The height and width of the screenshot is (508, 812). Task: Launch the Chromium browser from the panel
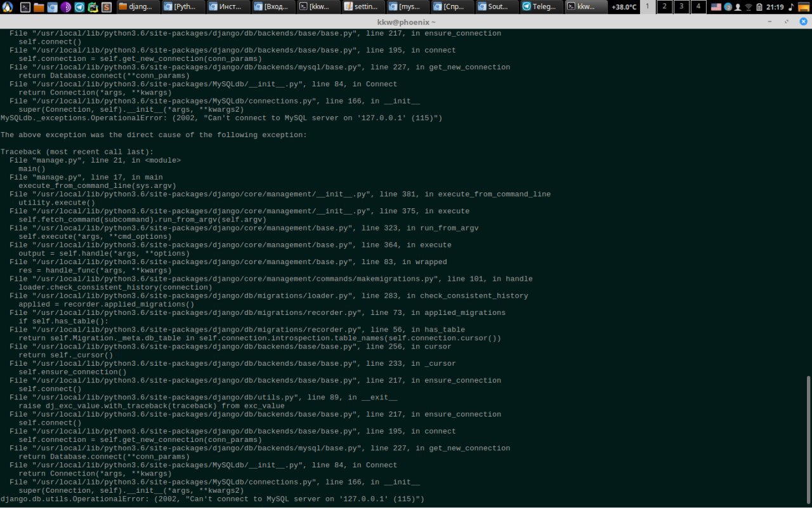pyautogui.click(x=52, y=7)
